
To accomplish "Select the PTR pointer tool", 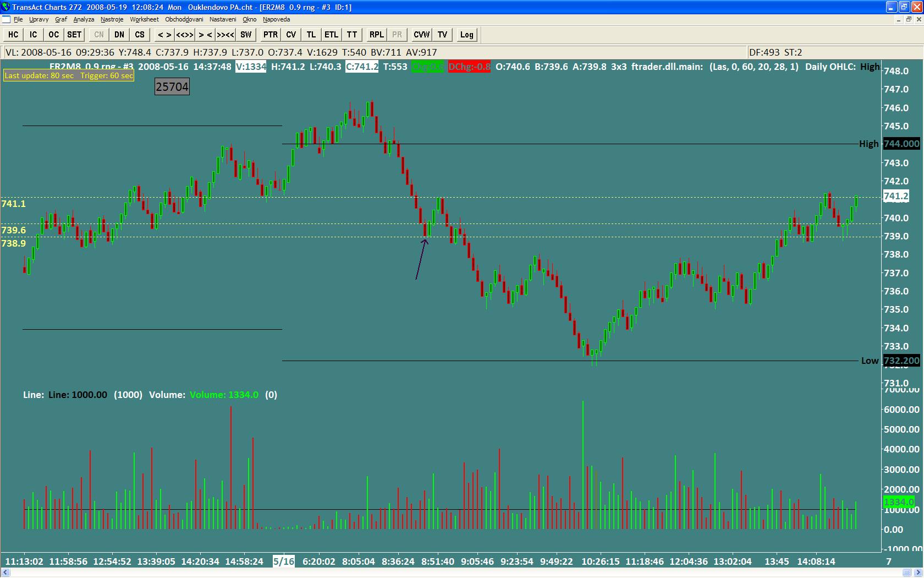I will (x=271, y=35).
